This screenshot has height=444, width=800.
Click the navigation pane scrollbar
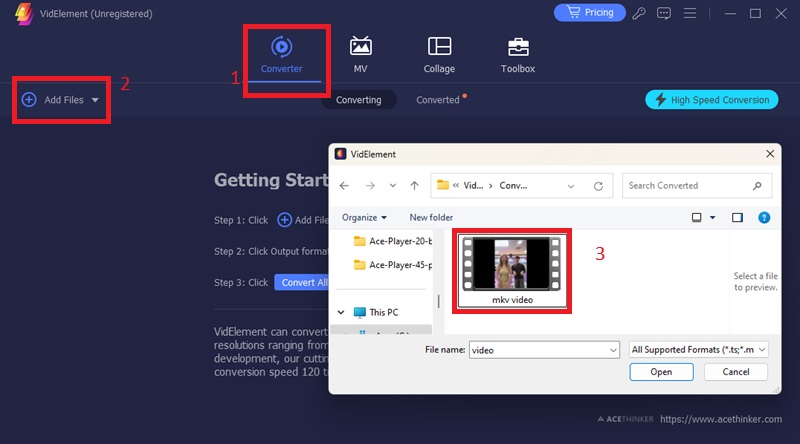[438, 302]
